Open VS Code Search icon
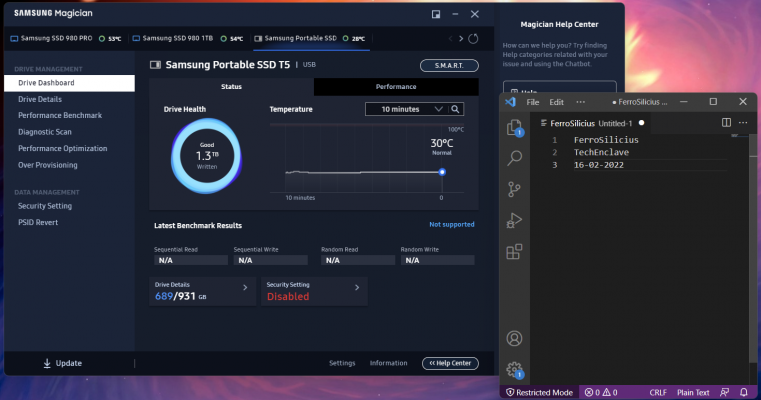Screen dimensions: 761x400 coord(514,158)
